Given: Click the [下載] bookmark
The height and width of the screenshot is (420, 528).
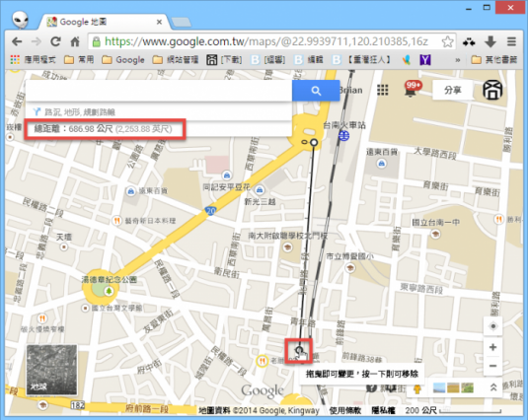Looking at the screenshot, I should click(224, 60).
